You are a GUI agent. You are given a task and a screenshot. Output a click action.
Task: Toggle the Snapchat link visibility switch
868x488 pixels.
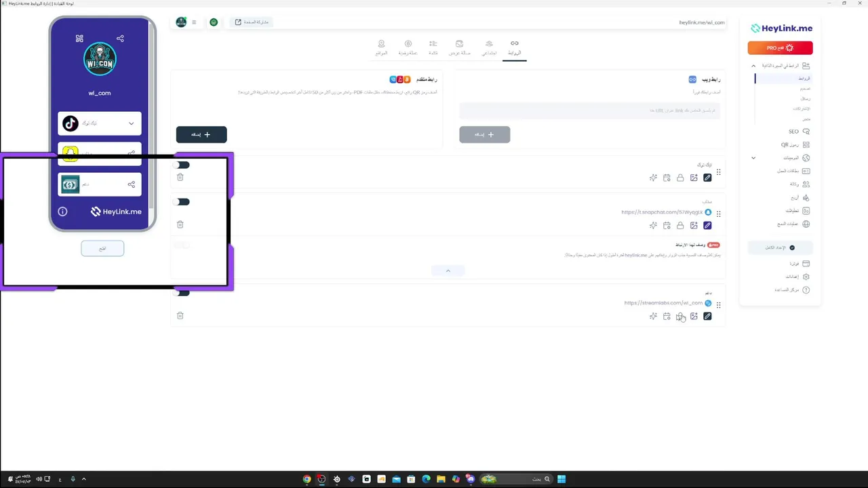(182, 201)
